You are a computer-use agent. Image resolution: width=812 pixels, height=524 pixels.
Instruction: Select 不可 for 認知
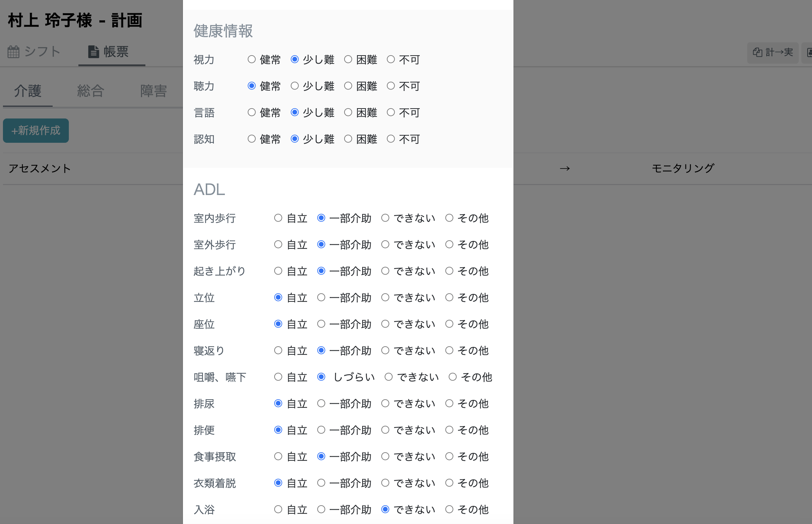click(391, 139)
